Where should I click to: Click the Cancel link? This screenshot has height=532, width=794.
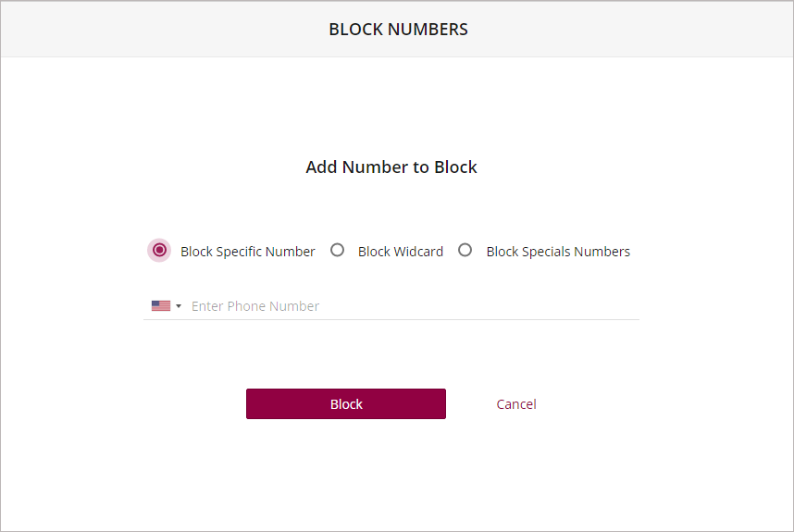pos(516,404)
